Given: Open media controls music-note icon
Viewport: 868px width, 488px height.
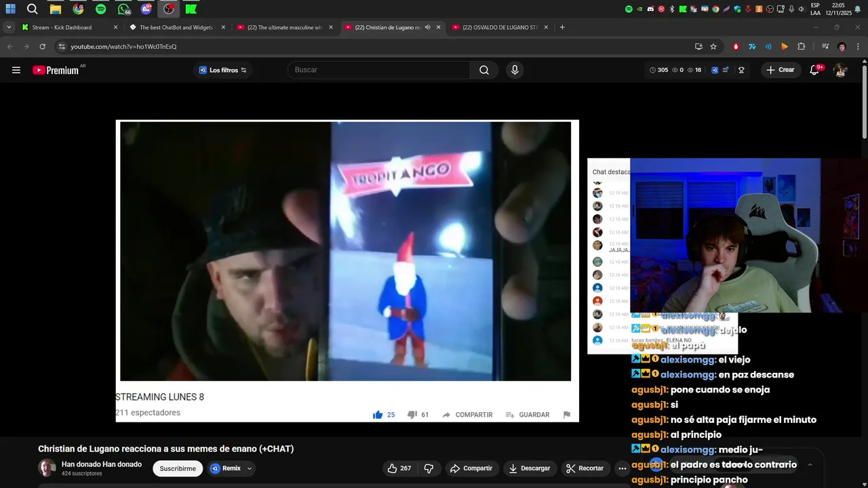Looking at the screenshot, I should pyautogui.click(x=825, y=47).
